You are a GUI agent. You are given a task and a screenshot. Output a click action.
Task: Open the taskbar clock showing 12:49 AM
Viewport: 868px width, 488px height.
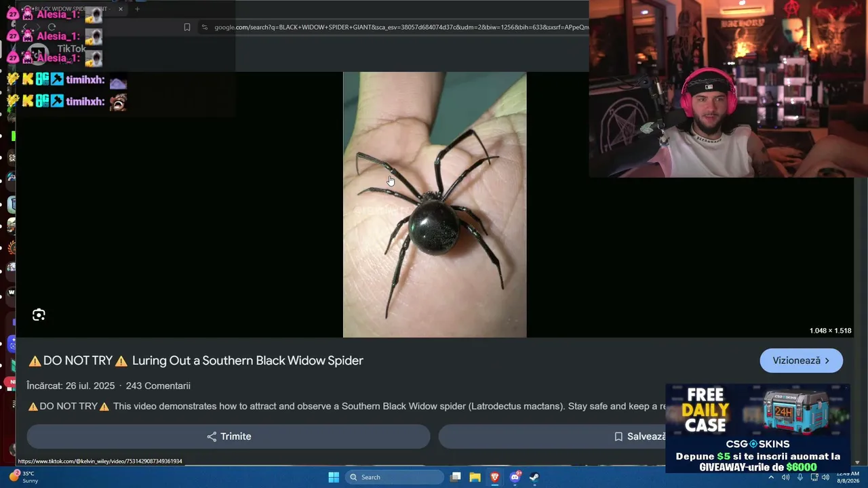coord(848,477)
